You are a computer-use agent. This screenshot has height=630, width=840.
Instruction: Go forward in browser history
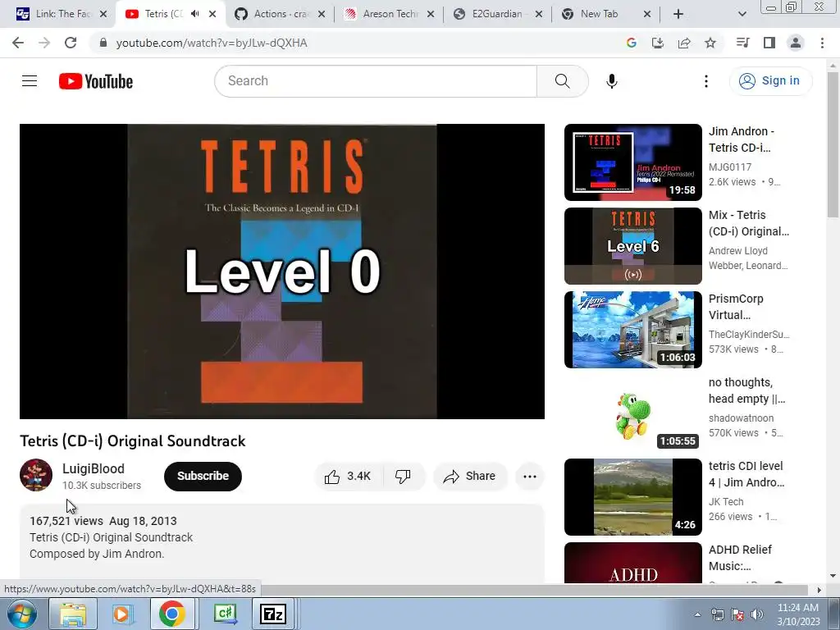[x=44, y=43]
